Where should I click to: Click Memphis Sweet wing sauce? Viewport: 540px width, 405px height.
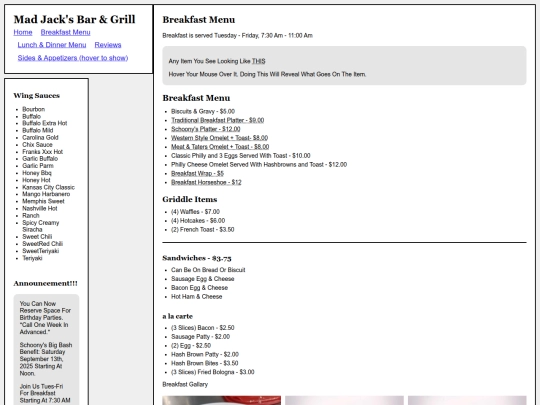[x=43, y=201]
